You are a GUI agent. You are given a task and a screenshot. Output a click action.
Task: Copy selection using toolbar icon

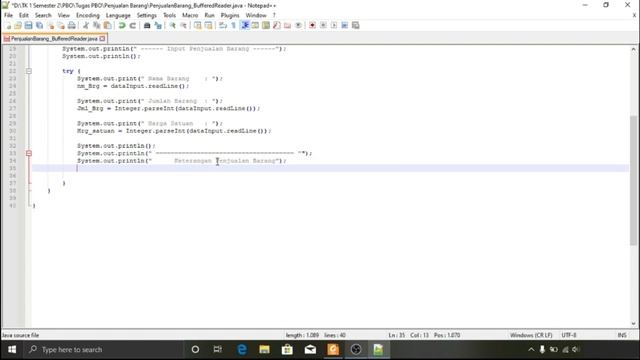pyautogui.click(x=97, y=25)
